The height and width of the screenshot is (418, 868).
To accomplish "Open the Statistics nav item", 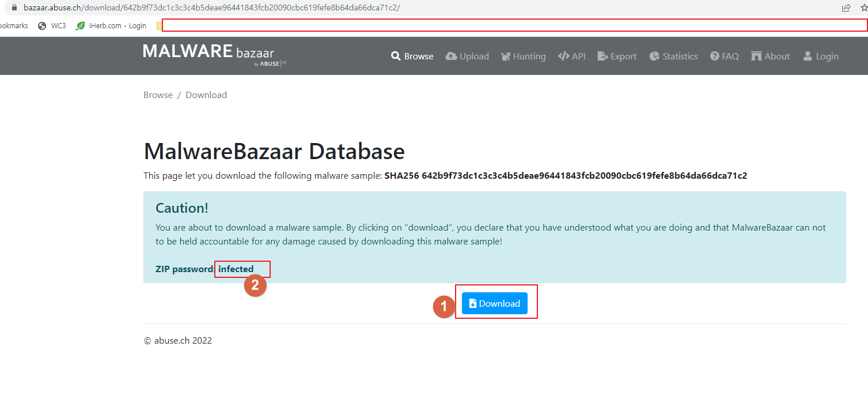I will [673, 56].
